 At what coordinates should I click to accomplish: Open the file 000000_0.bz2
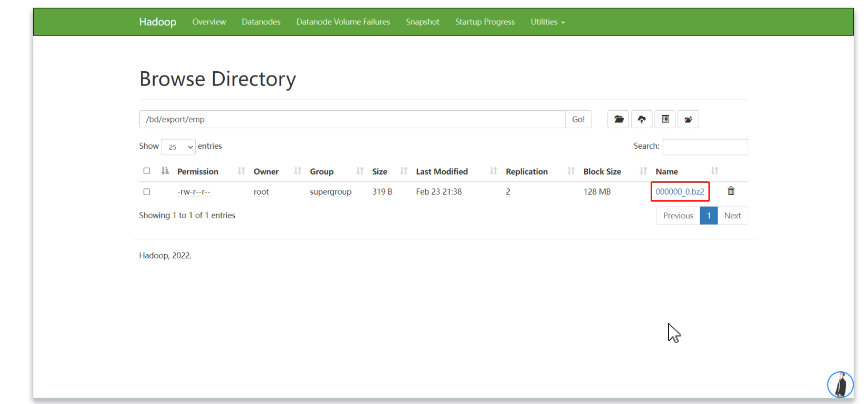pyautogui.click(x=680, y=191)
